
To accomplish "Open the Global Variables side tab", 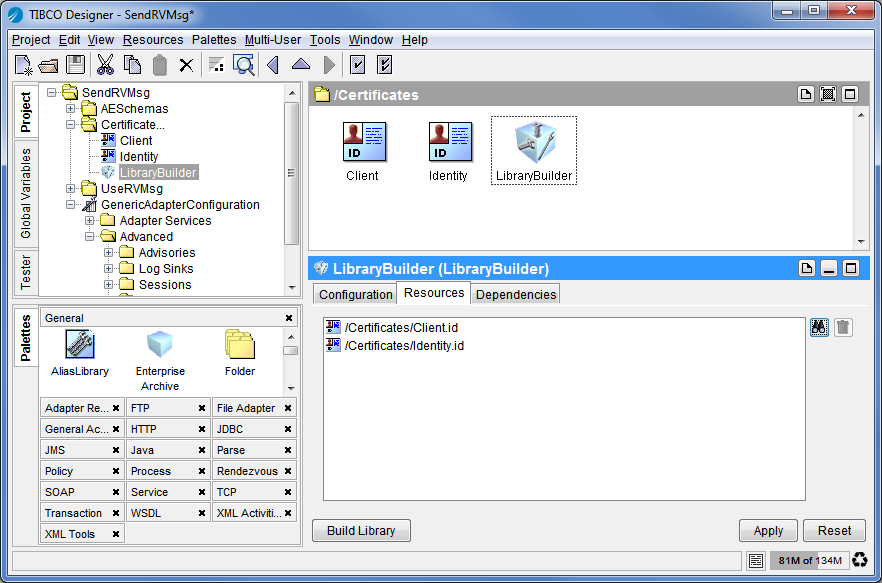I will tap(26, 194).
